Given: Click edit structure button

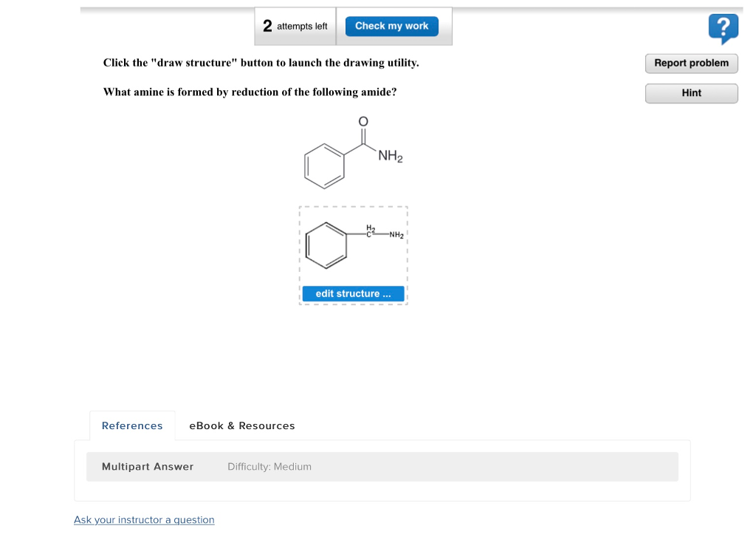Looking at the screenshot, I should [x=353, y=293].
